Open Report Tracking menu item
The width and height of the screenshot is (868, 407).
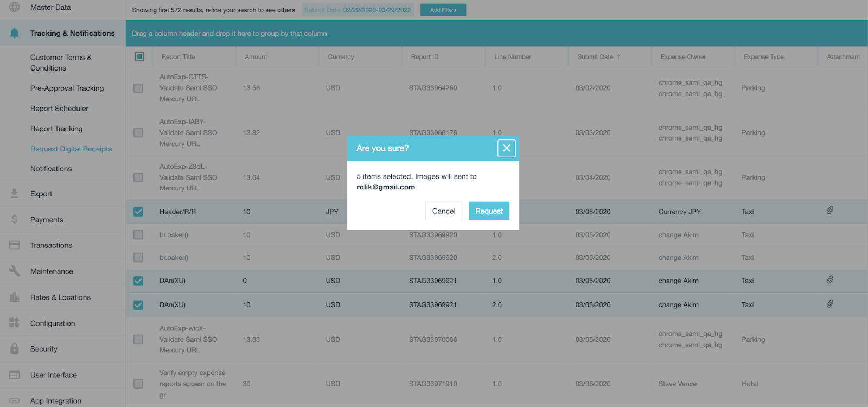56,129
